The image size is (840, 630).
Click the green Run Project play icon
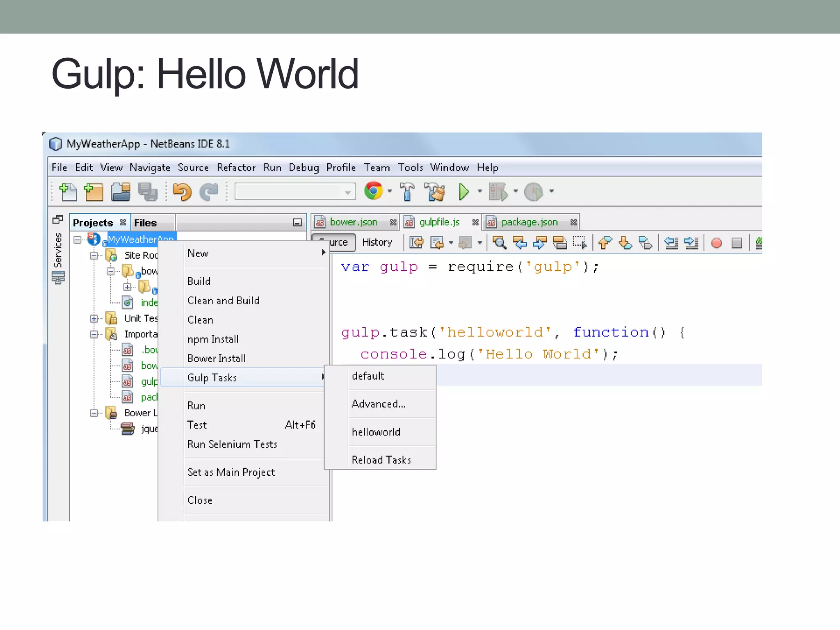pyautogui.click(x=464, y=192)
